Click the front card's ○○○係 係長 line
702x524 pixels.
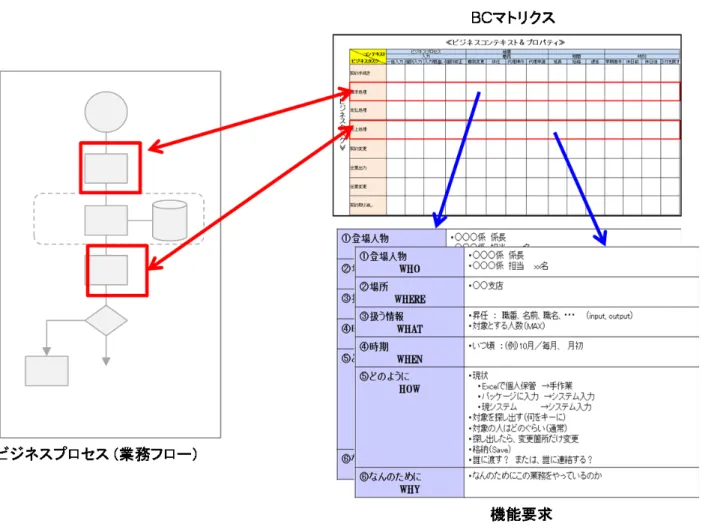coord(496,255)
